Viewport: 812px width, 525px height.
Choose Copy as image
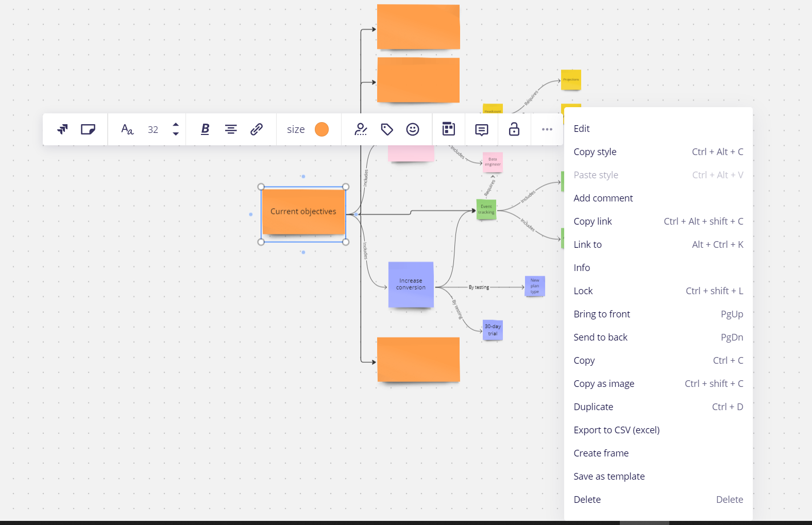tap(658, 384)
